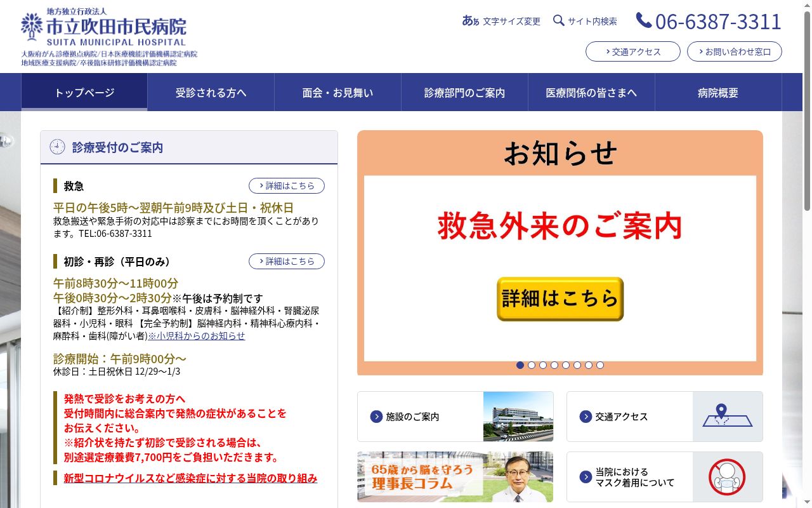Image resolution: width=812 pixels, height=508 pixels.
Task: Click 発熱で受診をお考えの方へ notice text
Action: (x=124, y=399)
